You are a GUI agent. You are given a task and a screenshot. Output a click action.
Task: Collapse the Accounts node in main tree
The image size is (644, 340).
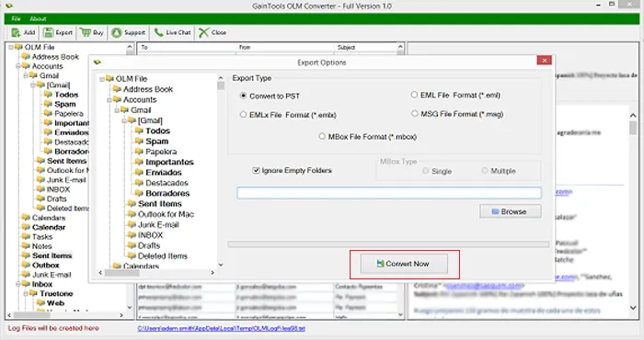[18, 66]
